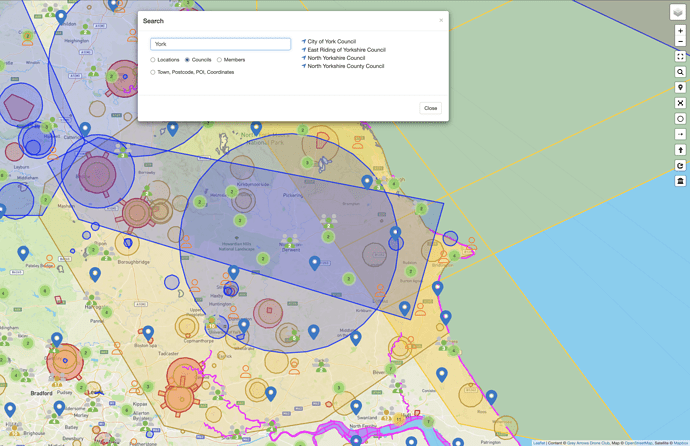Open the map layers control
Image resolution: width=690 pixels, height=446 pixels.
(679, 12)
